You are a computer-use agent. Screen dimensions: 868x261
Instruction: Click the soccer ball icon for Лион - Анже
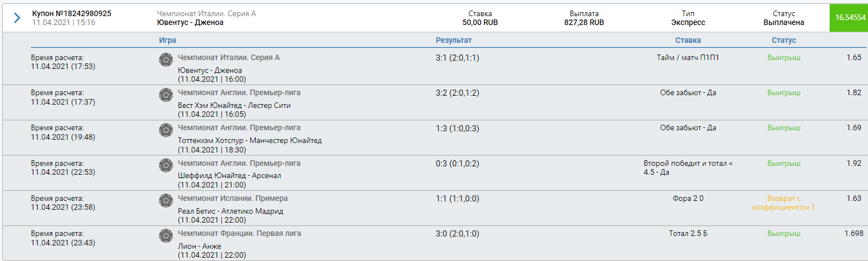tap(165, 235)
